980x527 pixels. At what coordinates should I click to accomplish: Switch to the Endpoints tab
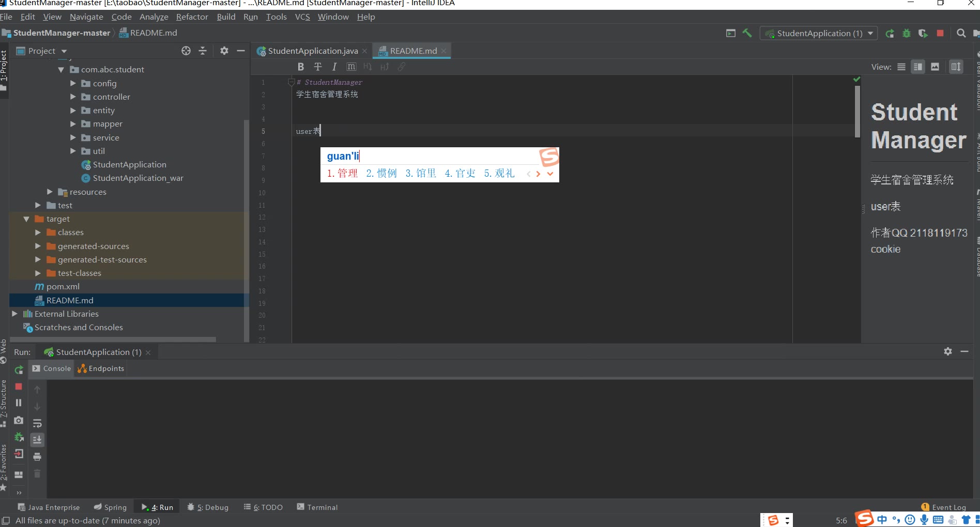[101, 368]
